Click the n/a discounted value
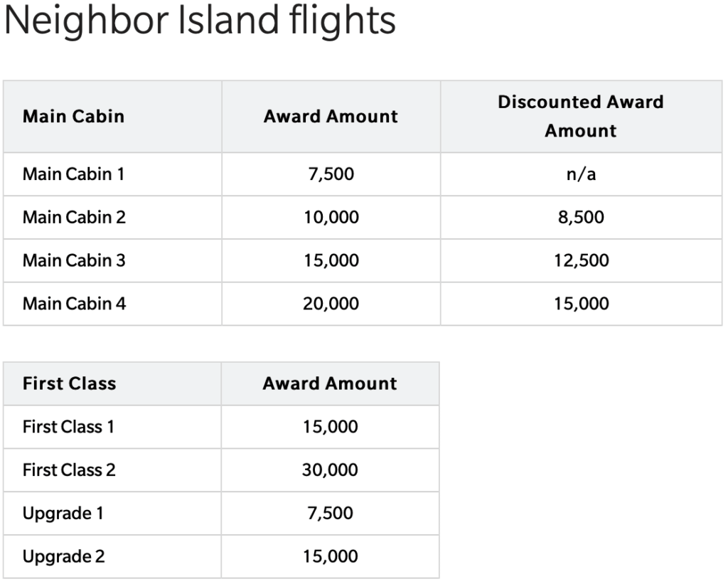 581,174
